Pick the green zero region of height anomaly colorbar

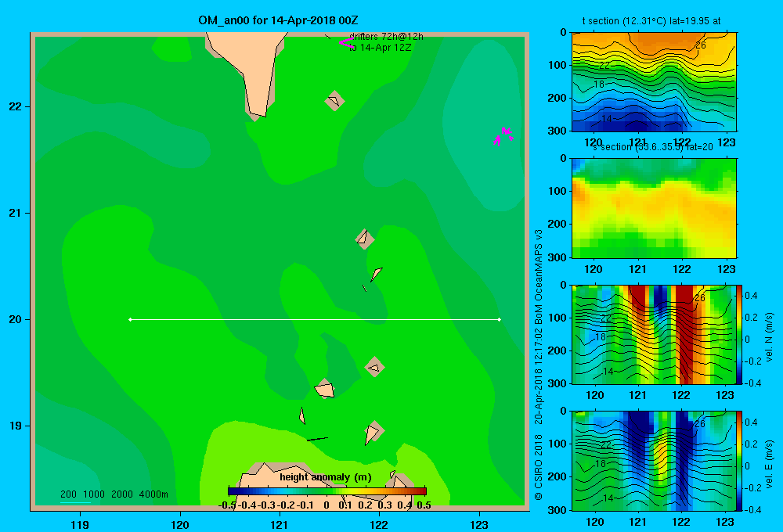click(327, 491)
